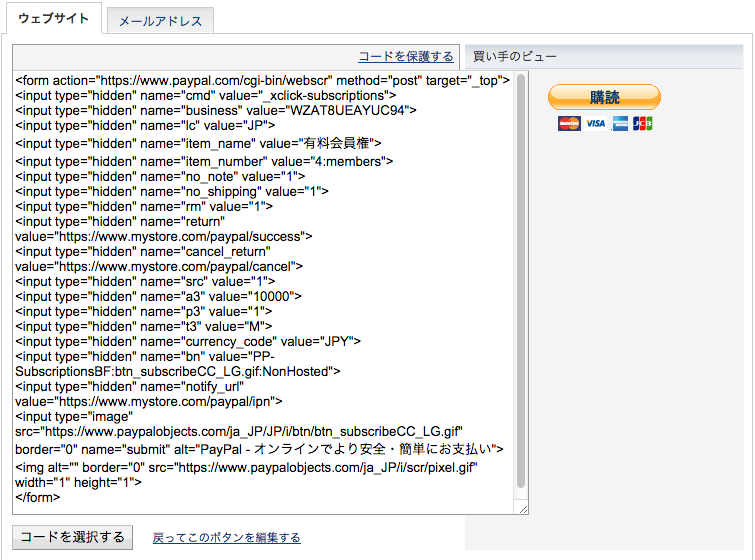Click the alt PayPal オンライン text line
This screenshot has height=560, width=755.
[259, 449]
